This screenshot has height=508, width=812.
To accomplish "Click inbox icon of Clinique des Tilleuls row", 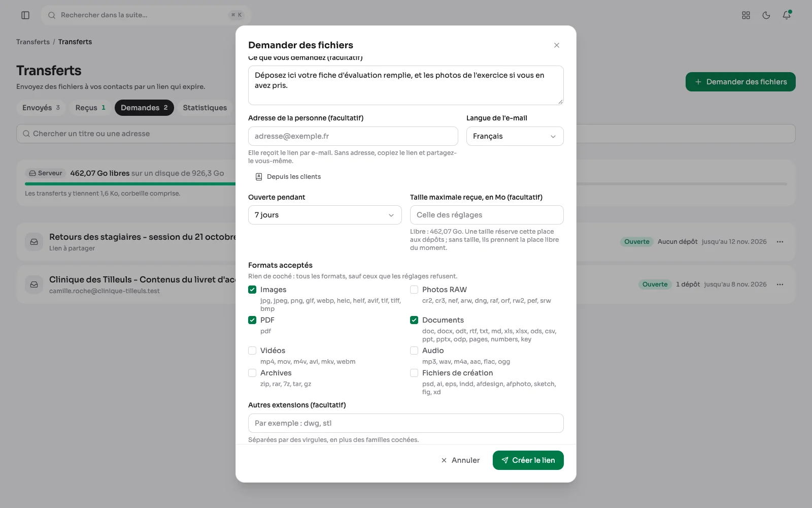I will 34,284.
